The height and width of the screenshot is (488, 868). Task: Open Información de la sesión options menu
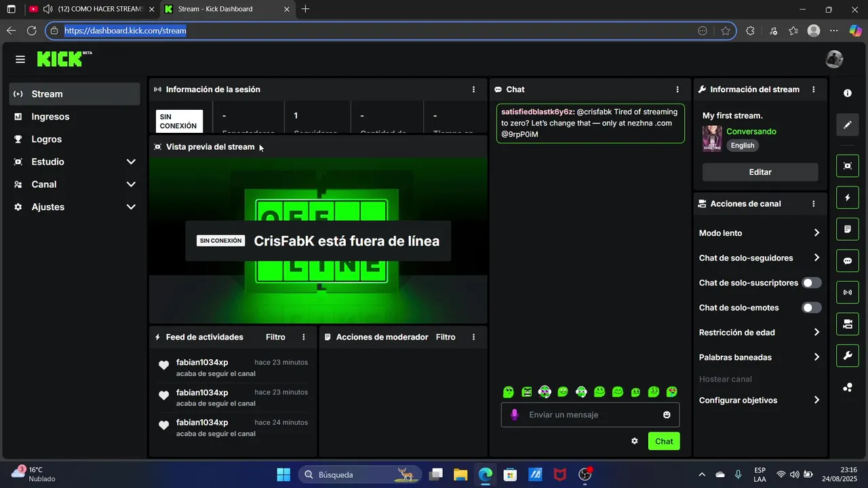473,89
